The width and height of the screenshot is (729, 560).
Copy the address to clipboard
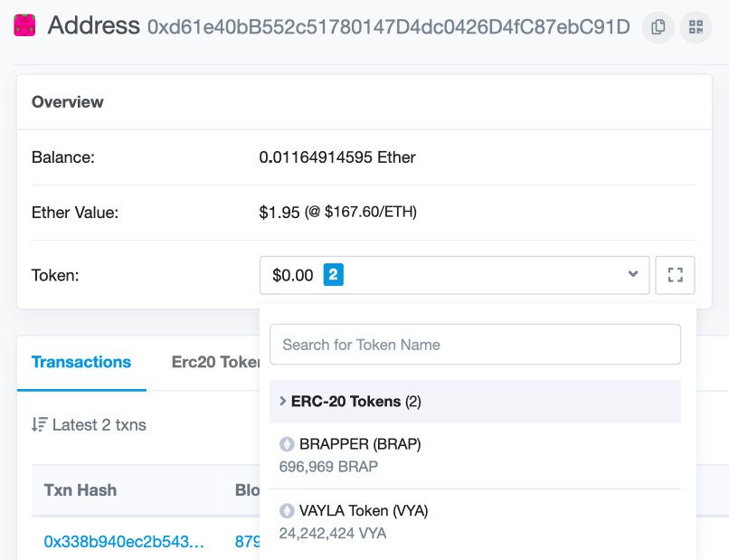pyautogui.click(x=658, y=27)
